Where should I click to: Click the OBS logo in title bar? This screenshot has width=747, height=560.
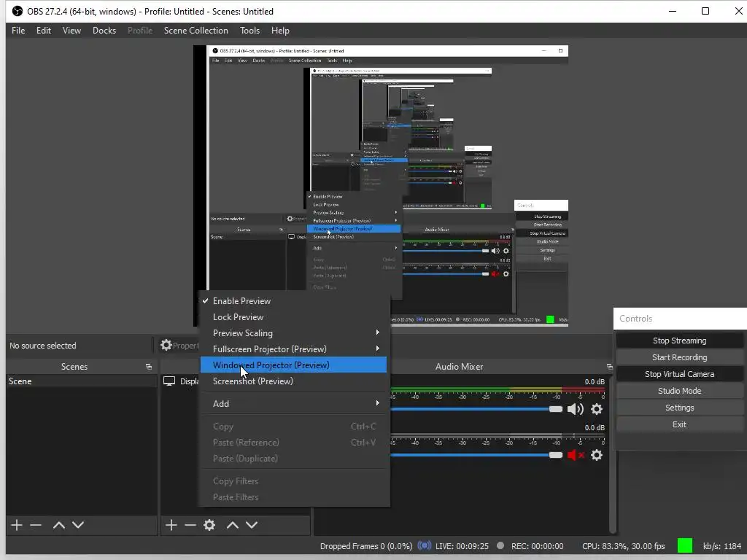18,11
